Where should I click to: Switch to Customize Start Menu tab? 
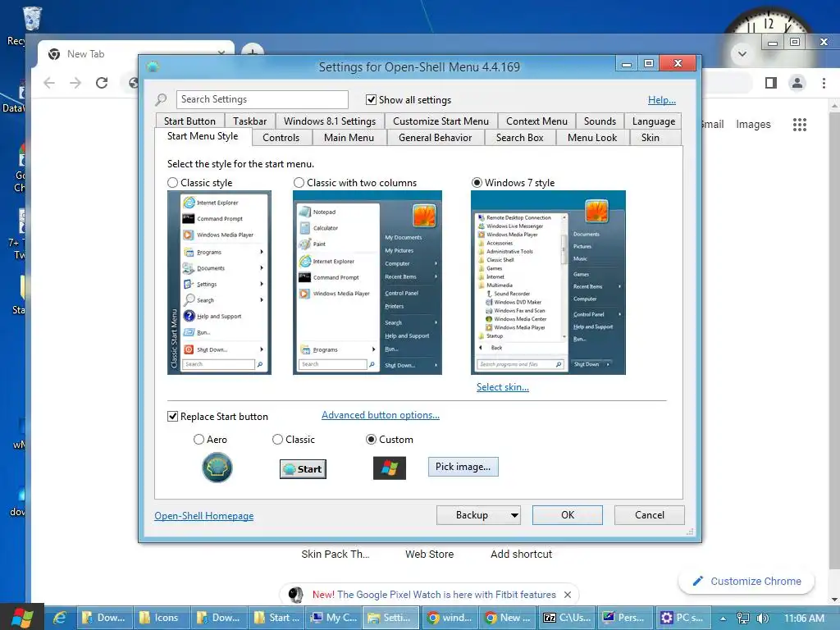(441, 121)
